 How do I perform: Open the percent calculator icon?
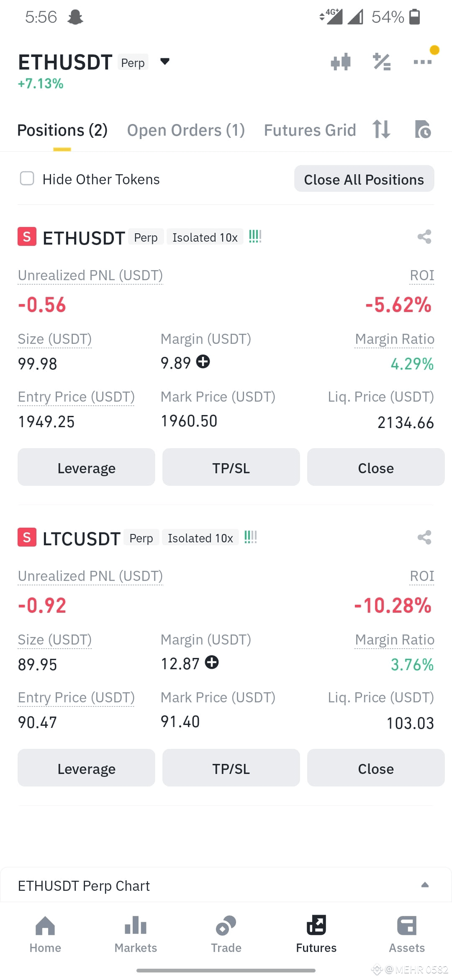pos(382,62)
